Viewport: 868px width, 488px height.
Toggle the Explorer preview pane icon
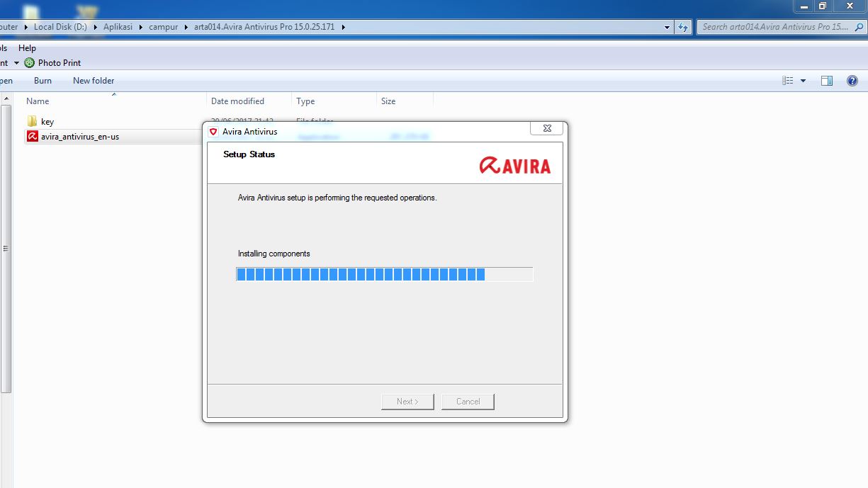(826, 81)
